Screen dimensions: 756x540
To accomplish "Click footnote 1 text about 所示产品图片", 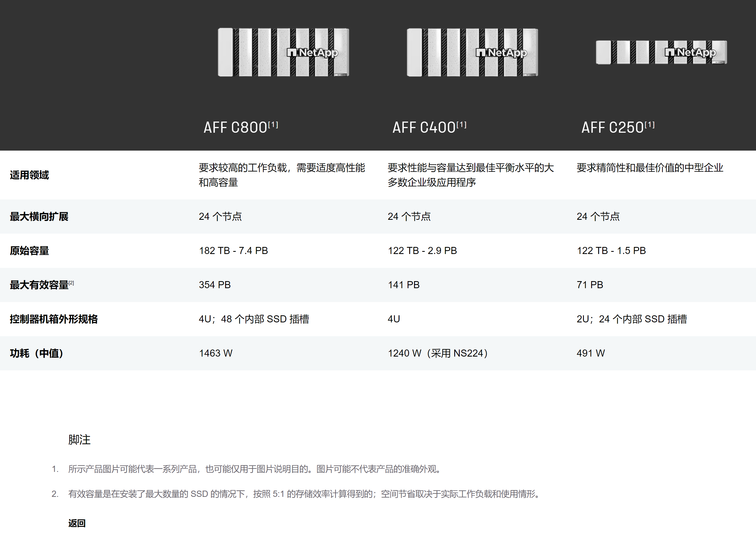I will pos(255,469).
